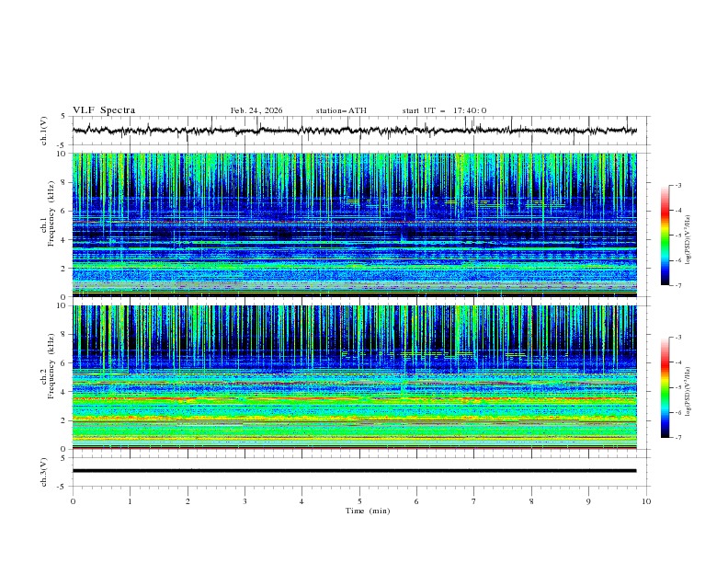Select the start UT 17:40:0 text

444,110
